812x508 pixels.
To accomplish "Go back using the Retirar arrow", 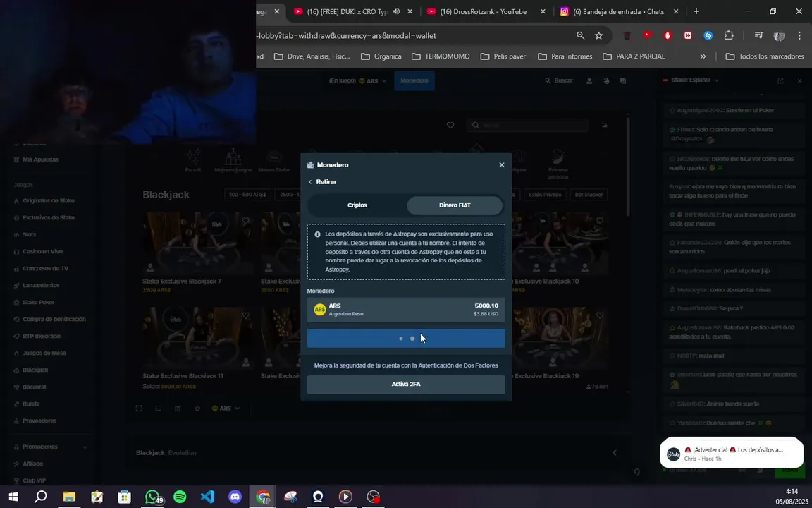I will [310, 182].
